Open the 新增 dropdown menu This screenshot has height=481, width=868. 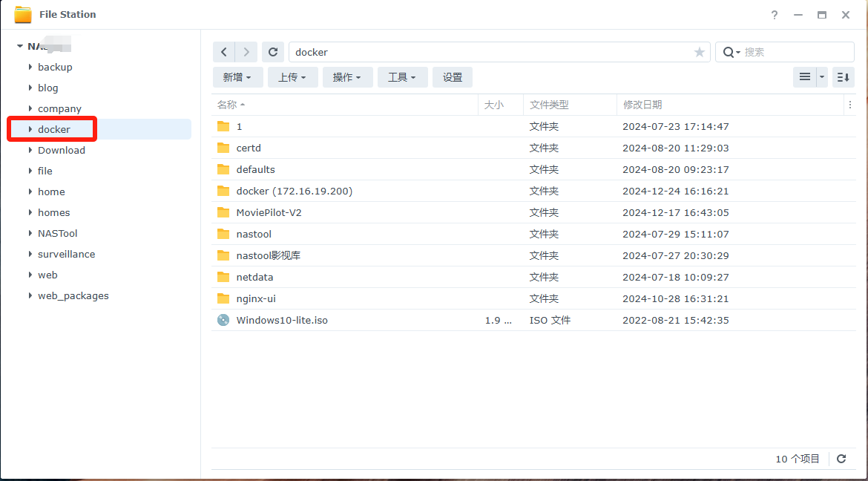(x=237, y=77)
